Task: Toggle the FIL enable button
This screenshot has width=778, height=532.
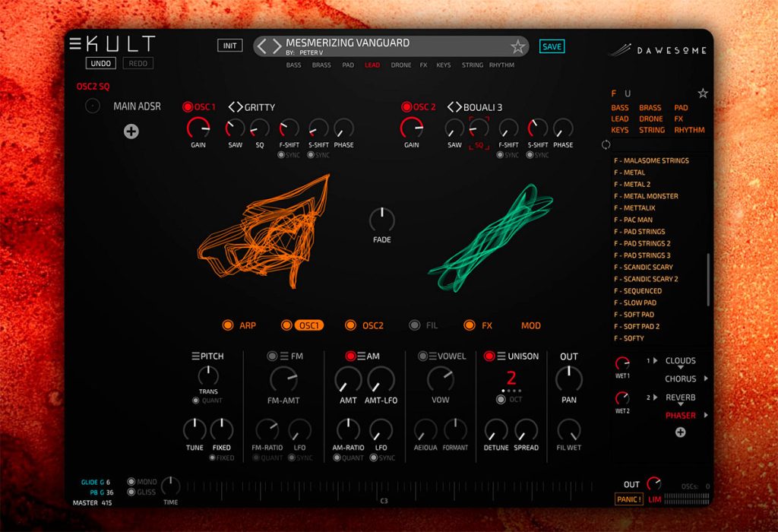Action: tap(414, 325)
